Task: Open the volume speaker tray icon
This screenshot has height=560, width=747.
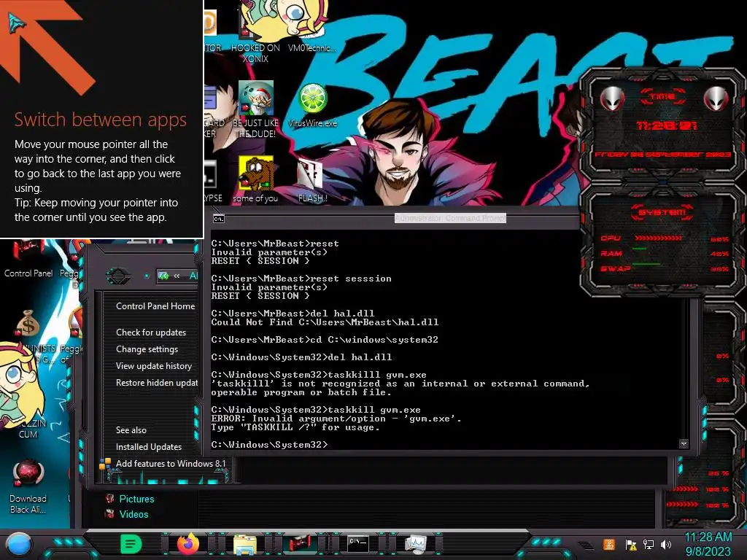Action: click(x=665, y=544)
